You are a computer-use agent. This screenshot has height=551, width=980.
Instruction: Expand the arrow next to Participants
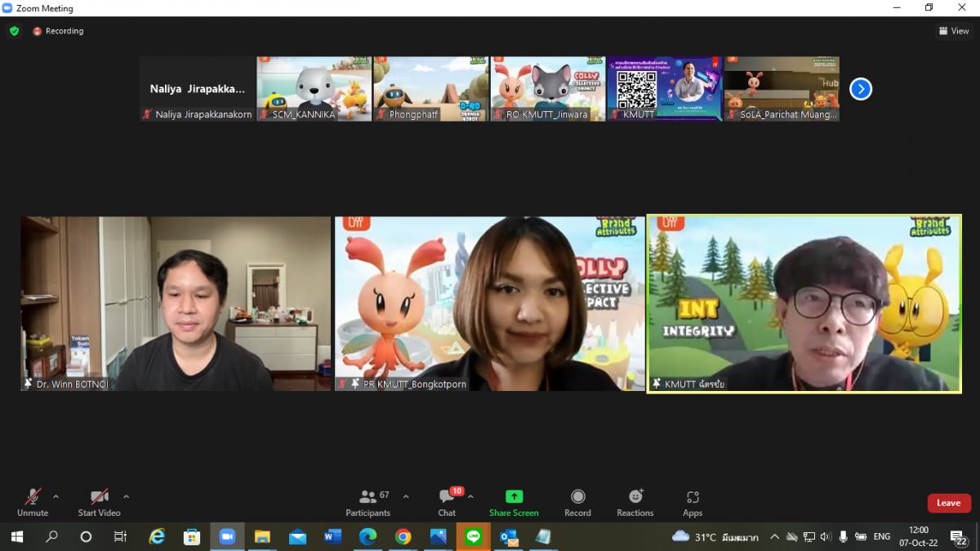pos(406,496)
